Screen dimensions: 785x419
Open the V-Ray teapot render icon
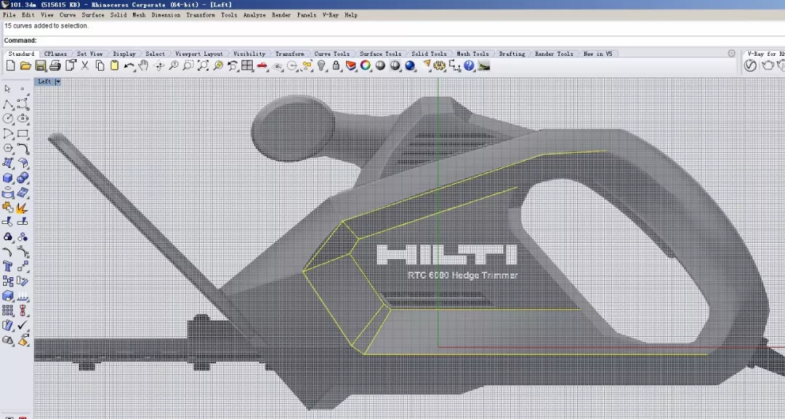(x=768, y=66)
